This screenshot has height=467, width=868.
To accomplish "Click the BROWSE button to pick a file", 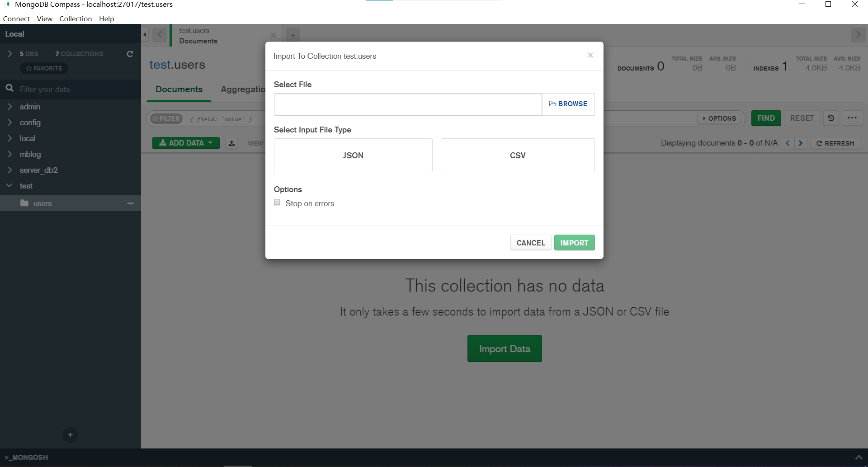I will point(568,104).
